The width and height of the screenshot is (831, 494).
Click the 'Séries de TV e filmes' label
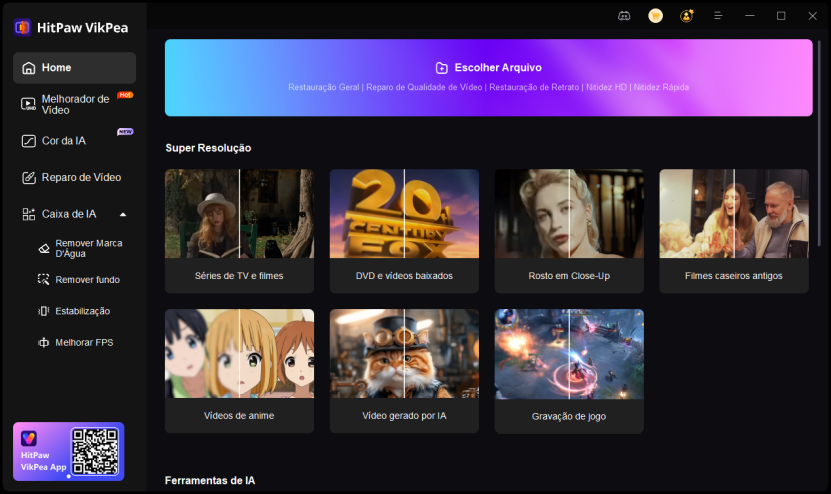tap(239, 276)
